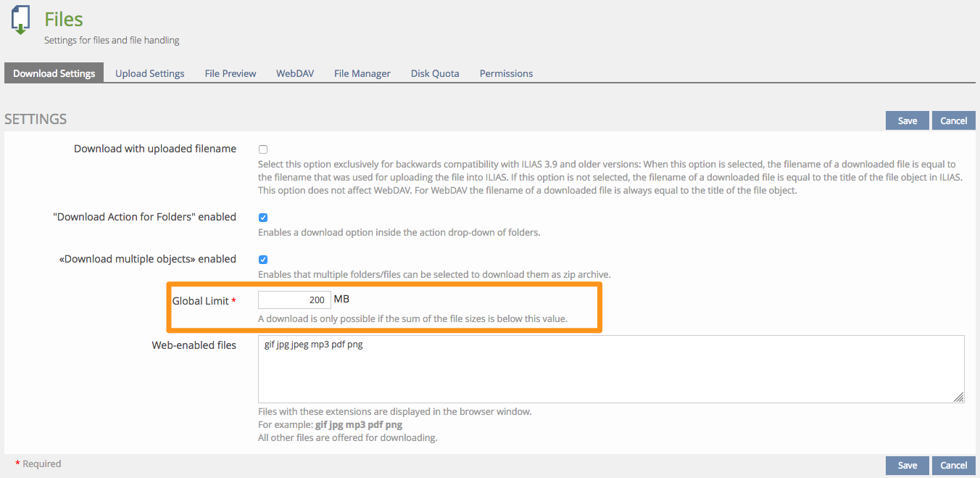Click Cancel beside the SETTINGS heading
This screenshot has height=478, width=980.
coord(953,120)
